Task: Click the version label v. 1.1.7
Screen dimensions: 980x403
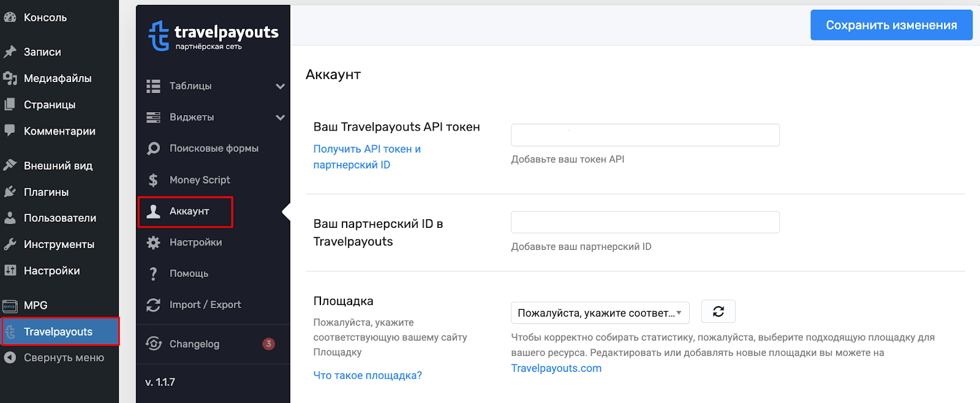Action: 160,382
